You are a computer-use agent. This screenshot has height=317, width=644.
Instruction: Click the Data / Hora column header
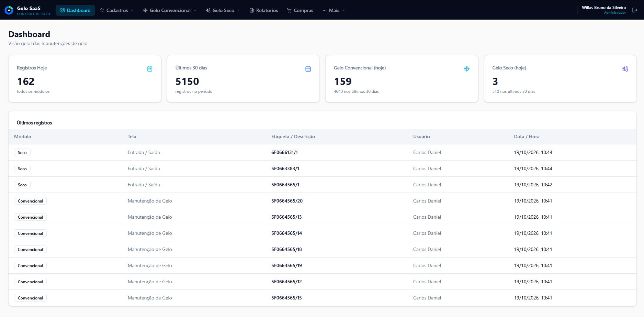coord(527,136)
